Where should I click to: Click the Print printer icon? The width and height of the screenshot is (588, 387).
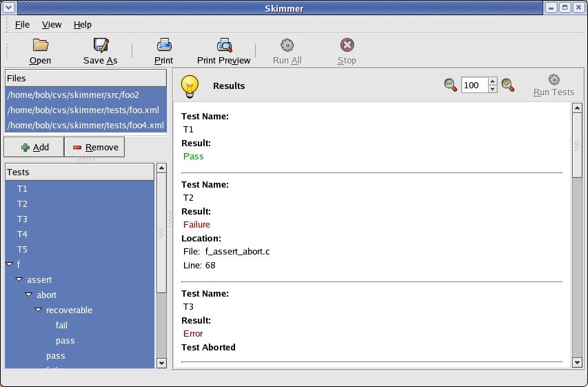pos(164,46)
